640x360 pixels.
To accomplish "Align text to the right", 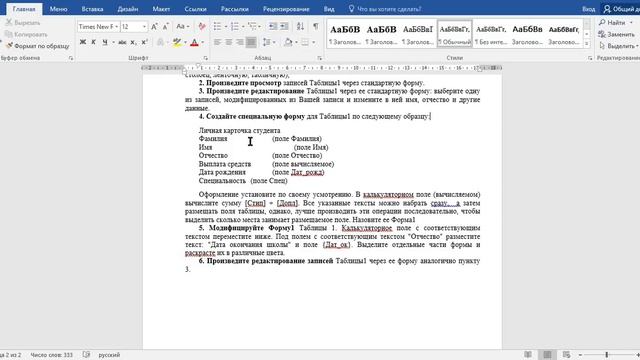I will [x=240, y=42].
